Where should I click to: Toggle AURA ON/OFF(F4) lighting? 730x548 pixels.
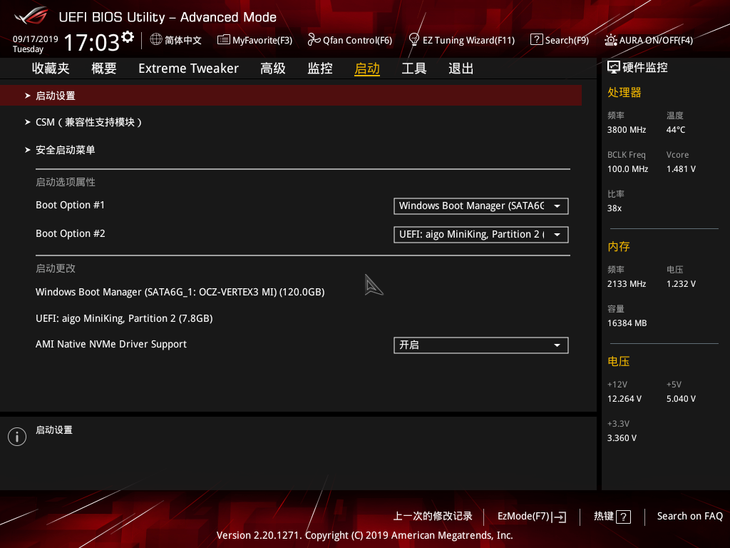click(649, 40)
